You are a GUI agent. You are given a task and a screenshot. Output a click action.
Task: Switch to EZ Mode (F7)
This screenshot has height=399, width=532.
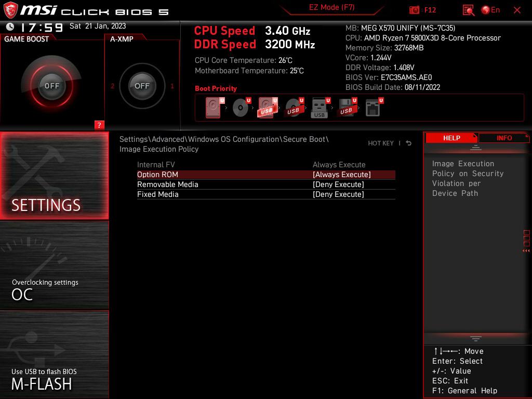point(331,7)
